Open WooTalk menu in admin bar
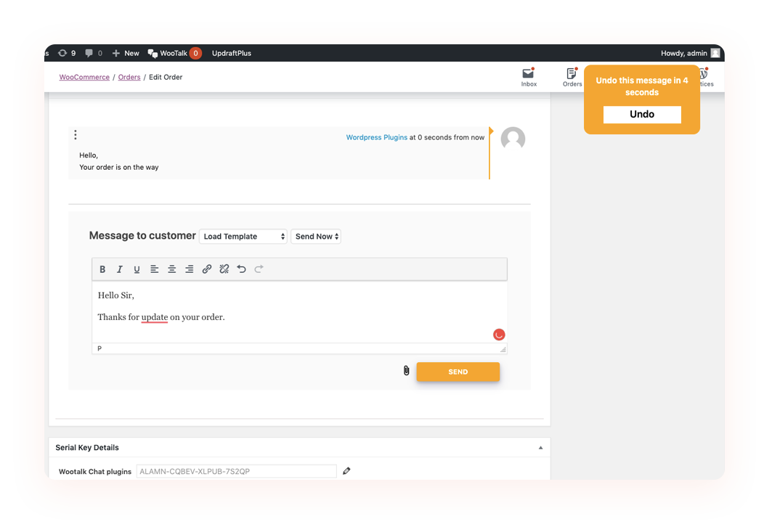772x532 pixels. [174, 53]
